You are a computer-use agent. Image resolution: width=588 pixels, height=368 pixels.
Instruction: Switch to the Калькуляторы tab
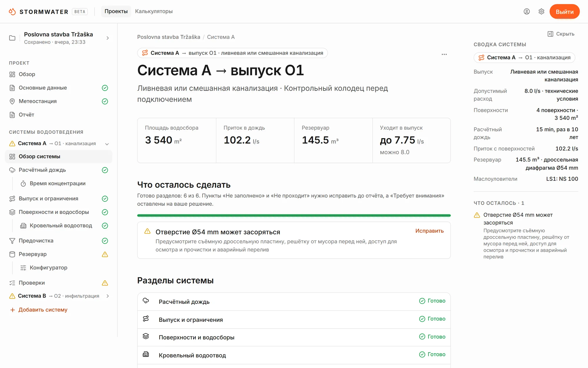pos(154,11)
